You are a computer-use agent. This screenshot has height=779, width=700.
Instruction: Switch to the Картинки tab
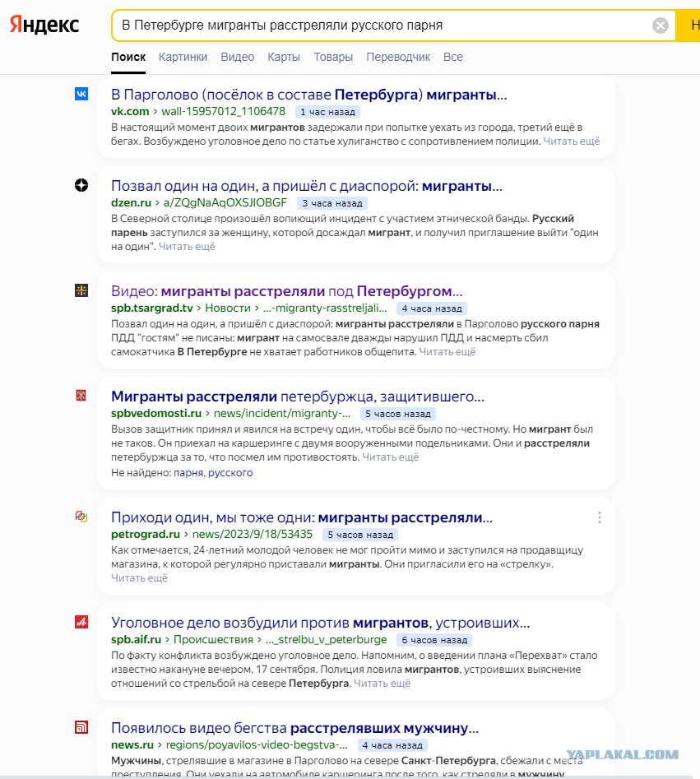click(x=183, y=57)
